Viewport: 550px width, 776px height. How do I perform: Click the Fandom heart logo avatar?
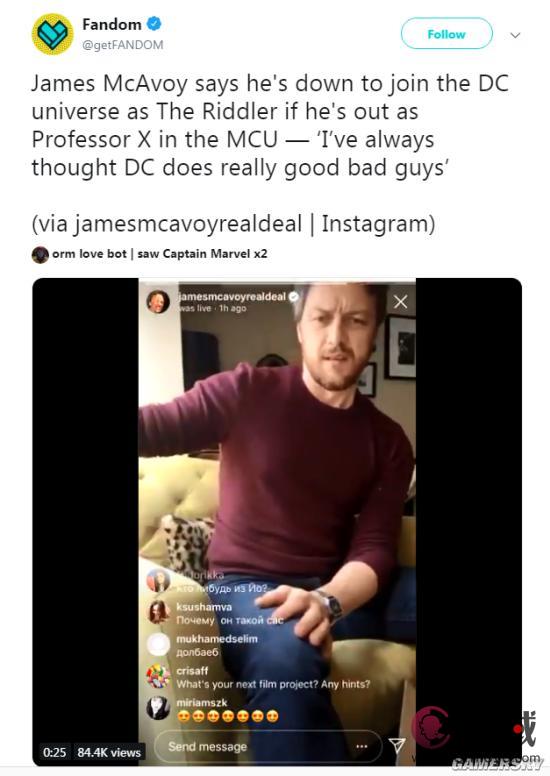point(52,34)
